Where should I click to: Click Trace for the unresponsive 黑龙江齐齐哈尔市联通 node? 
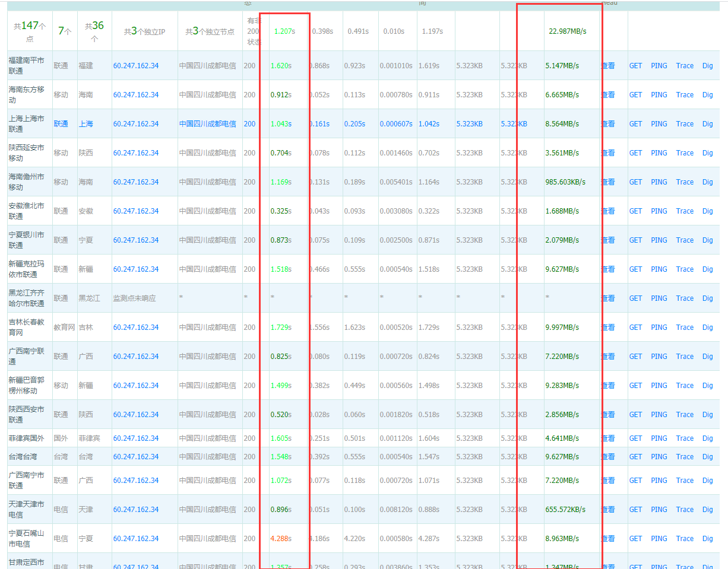684,298
